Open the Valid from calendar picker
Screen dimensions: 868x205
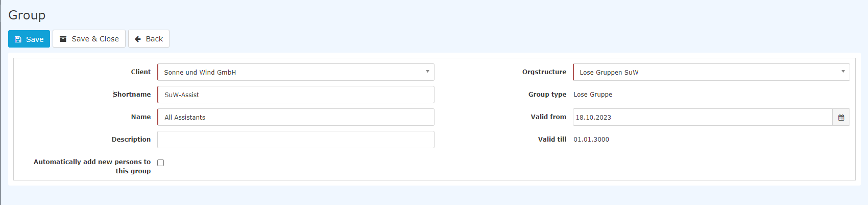pyautogui.click(x=841, y=117)
